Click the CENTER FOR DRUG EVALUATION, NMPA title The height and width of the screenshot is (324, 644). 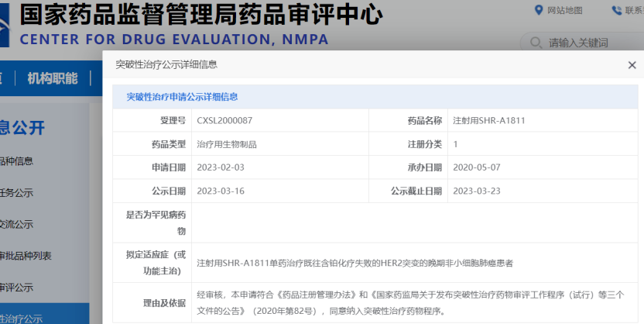click(x=174, y=40)
